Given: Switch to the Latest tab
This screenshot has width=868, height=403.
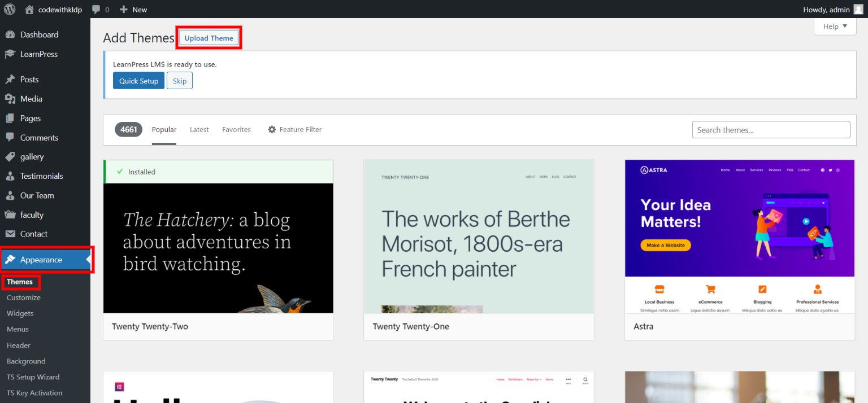Looking at the screenshot, I should point(199,129).
